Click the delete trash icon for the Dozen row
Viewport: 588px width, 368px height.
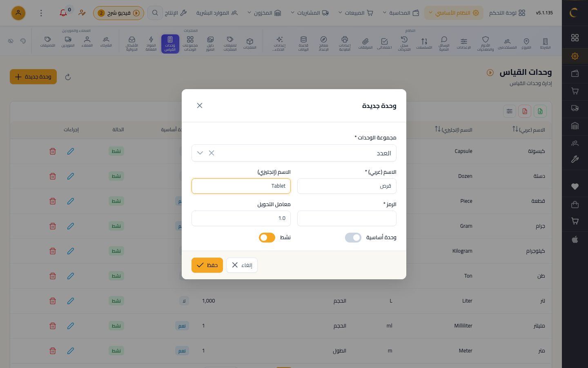[53, 176]
